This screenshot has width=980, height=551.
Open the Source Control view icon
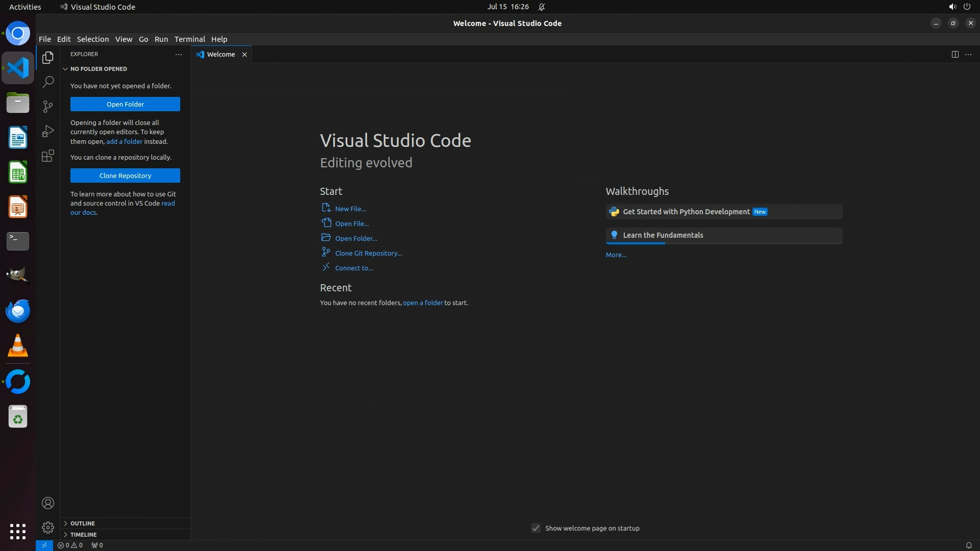click(48, 106)
